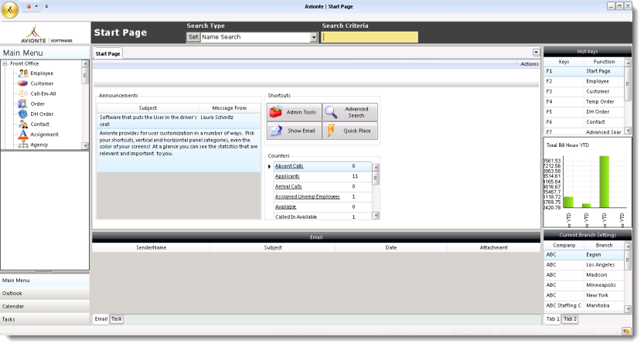644x347 pixels.
Task: Collapse the Front Office tree node
Action: [5, 64]
